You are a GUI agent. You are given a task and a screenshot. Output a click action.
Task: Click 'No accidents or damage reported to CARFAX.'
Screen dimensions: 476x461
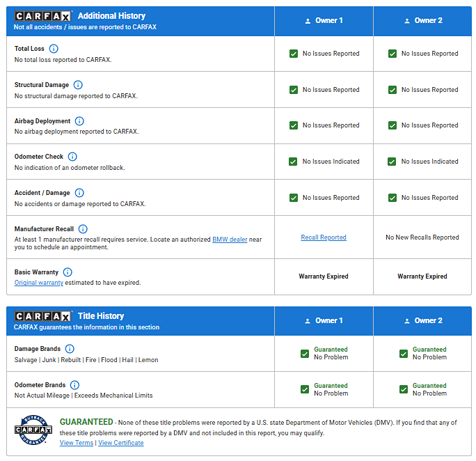(80, 204)
